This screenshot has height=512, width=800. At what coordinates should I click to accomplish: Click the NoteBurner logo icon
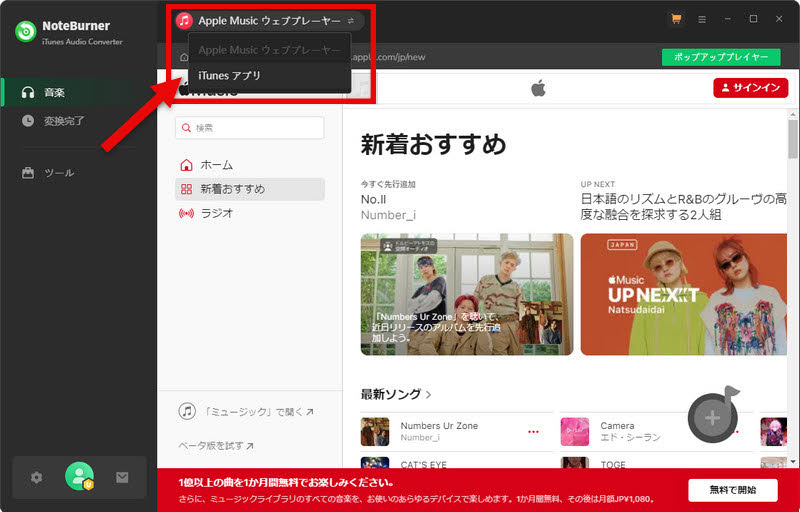coord(26,31)
